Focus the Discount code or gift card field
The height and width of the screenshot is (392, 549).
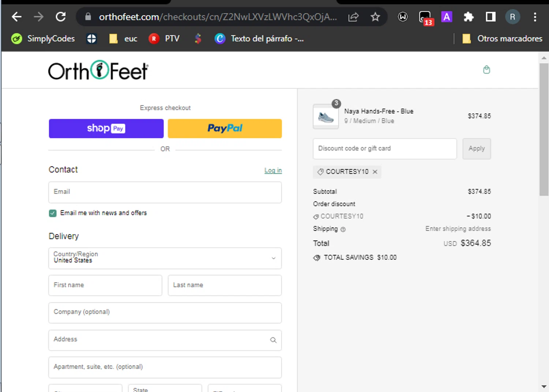point(385,149)
